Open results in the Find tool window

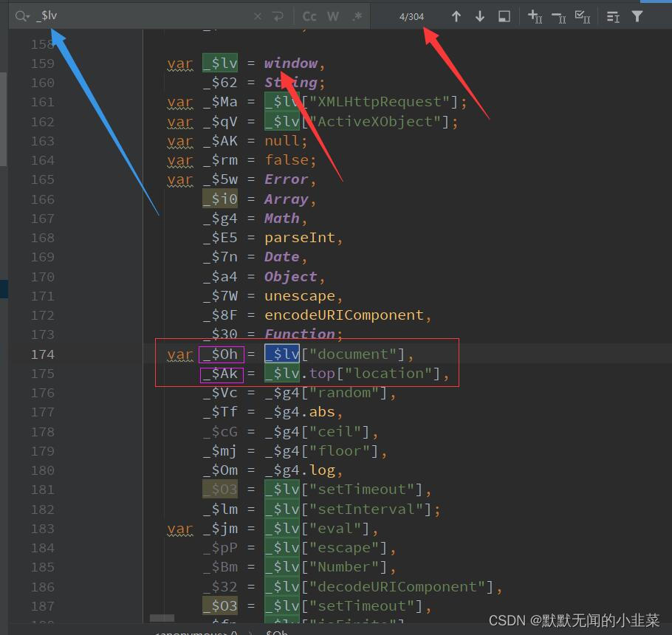click(x=504, y=16)
